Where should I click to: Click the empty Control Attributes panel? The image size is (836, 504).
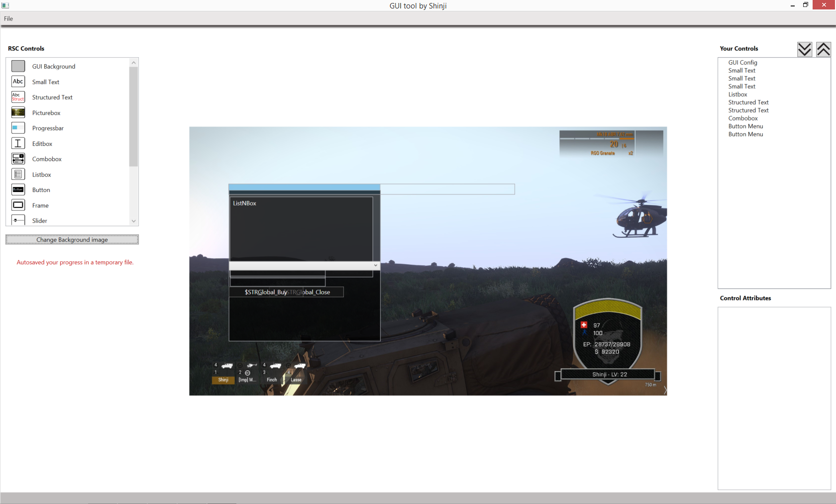(774, 398)
